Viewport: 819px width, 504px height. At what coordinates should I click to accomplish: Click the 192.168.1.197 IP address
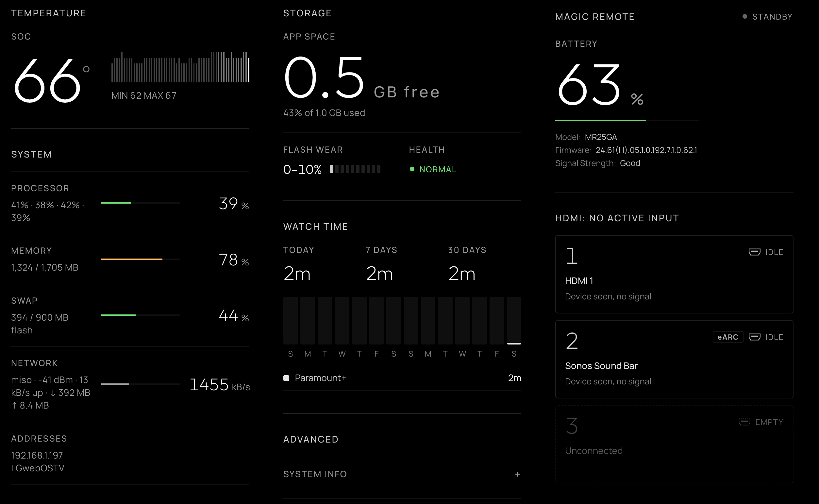point(37,455)
